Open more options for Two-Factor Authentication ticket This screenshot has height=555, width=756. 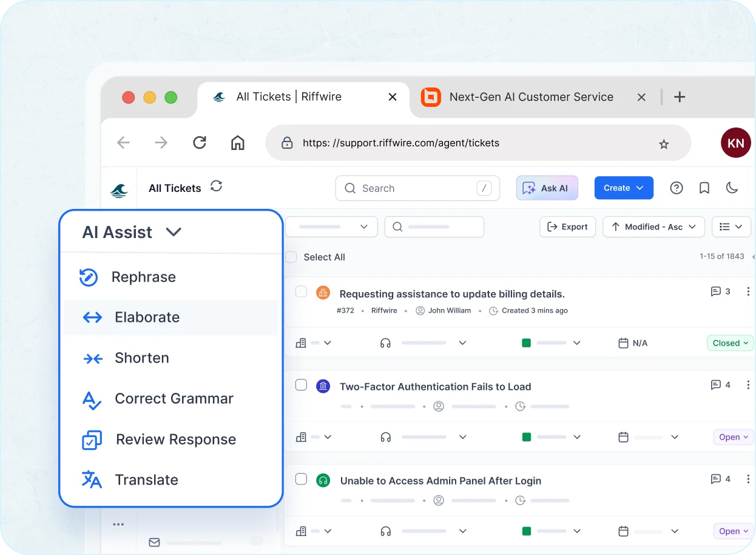tap(748, 385)
